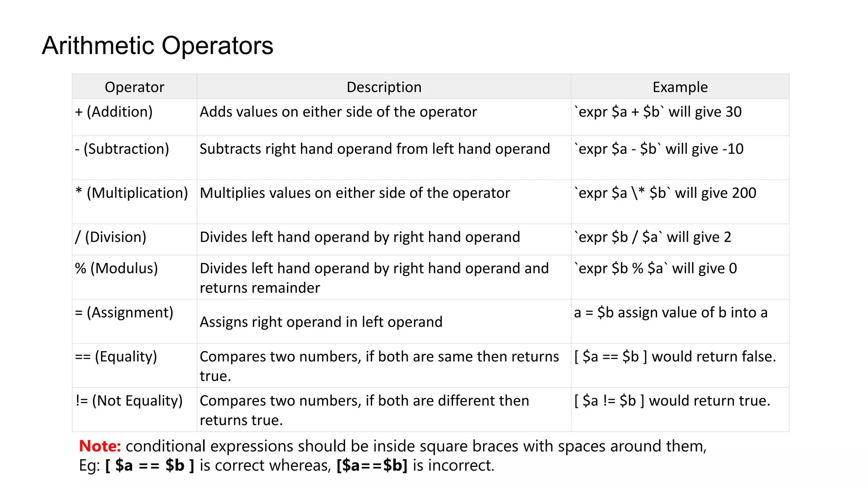The height and width of the screenshot is (488, 868).
Task: Select the "/ (Division)" operator cell
Action: (111, 237)
